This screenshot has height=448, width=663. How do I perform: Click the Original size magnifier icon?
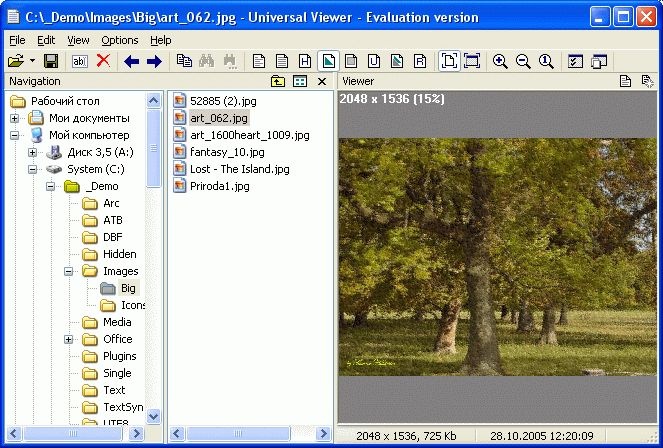point(546,61)
